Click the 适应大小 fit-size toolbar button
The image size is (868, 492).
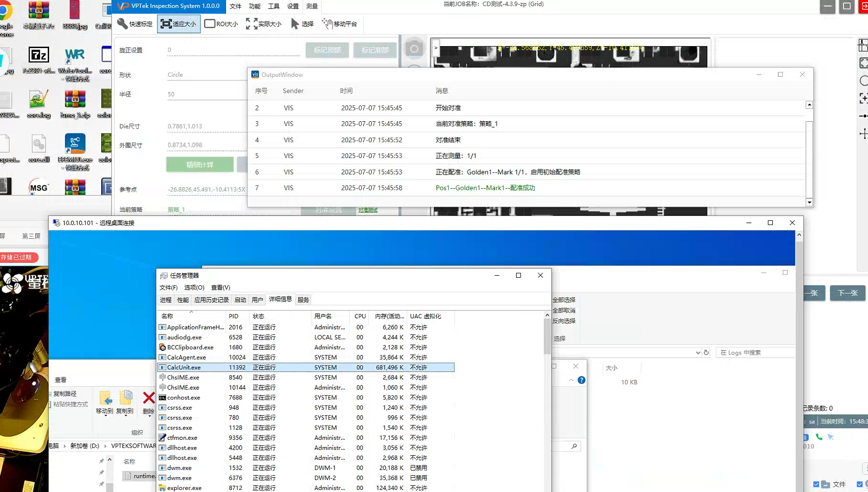(179, 24)
